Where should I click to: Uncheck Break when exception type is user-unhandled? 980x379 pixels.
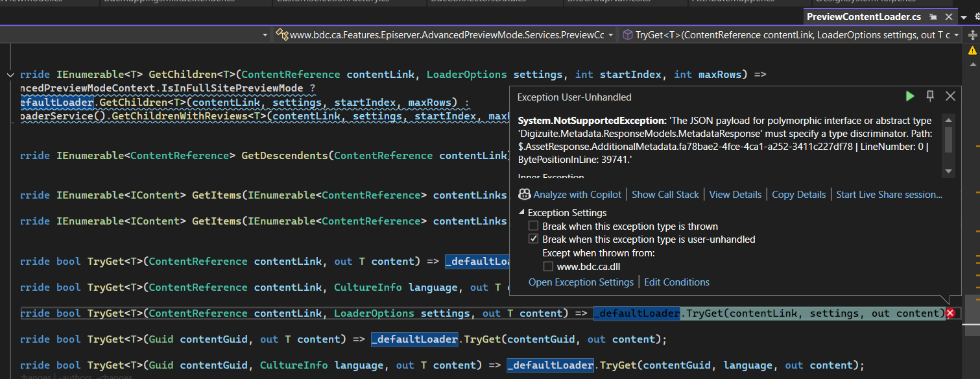tap(533, 239)
